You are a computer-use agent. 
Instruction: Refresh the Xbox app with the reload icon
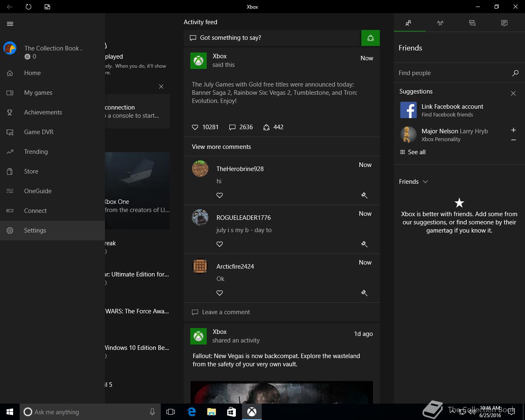coord(28,7)
